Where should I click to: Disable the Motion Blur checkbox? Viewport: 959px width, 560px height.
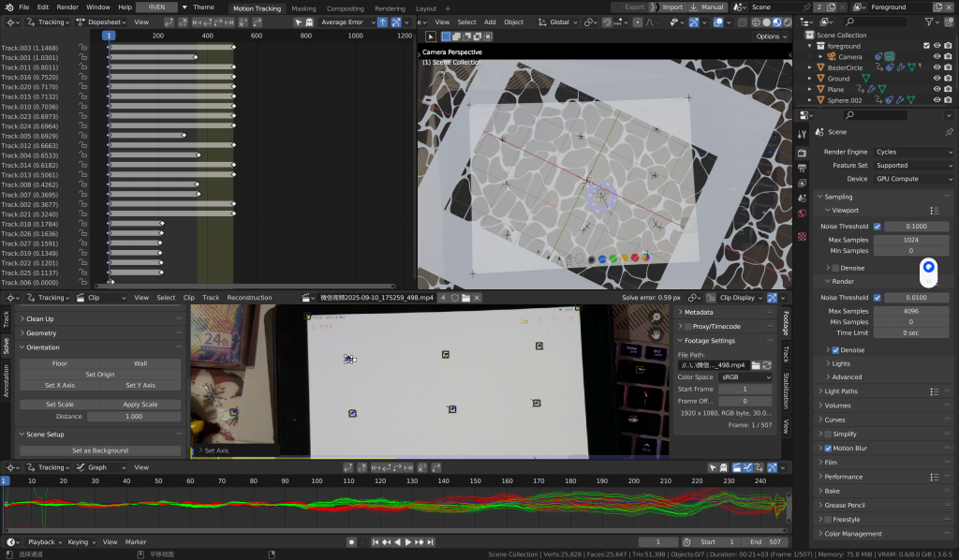point(828,448)
